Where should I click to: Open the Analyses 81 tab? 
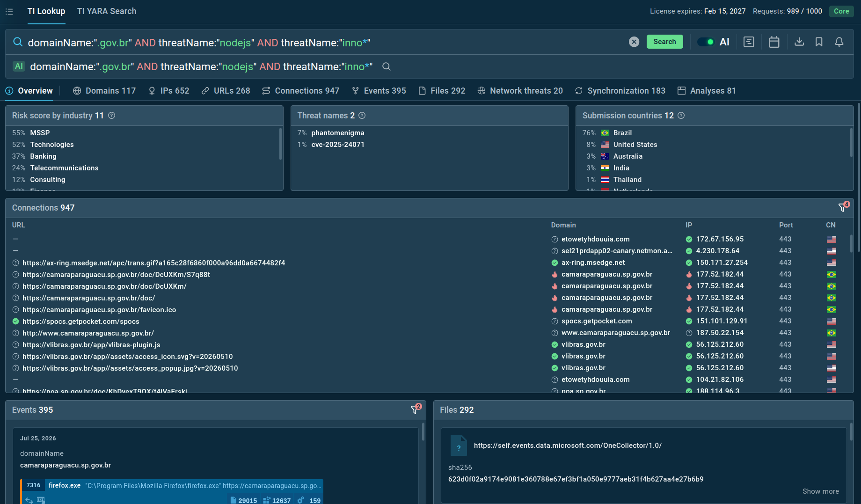[707, 91]
